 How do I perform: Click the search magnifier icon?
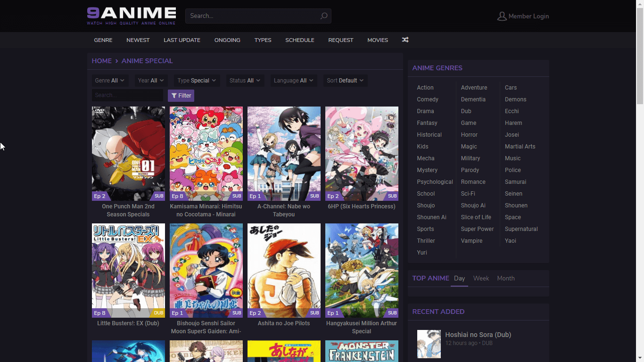[x=324, y=16]
